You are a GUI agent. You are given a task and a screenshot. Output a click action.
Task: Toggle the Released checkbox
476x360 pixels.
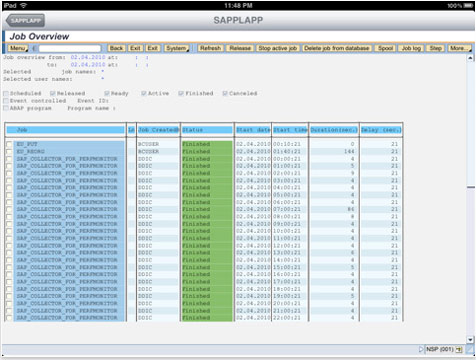[x=53, y=93]
